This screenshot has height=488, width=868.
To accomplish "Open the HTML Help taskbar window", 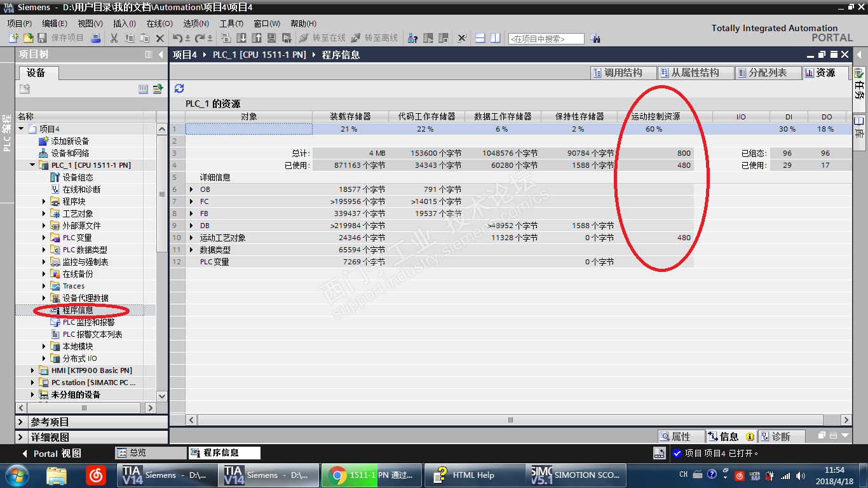I will pos(475,475).
